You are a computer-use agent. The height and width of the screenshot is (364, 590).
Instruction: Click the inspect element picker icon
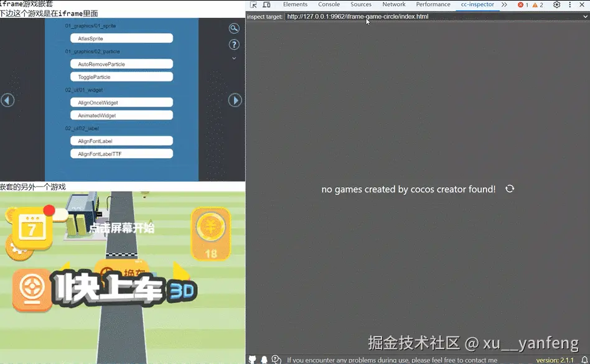click(253, 4)
